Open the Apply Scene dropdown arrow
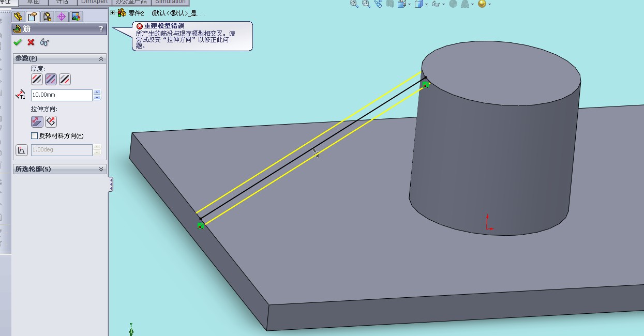Viewport: 644px width, 336px height. click(473, 5)
